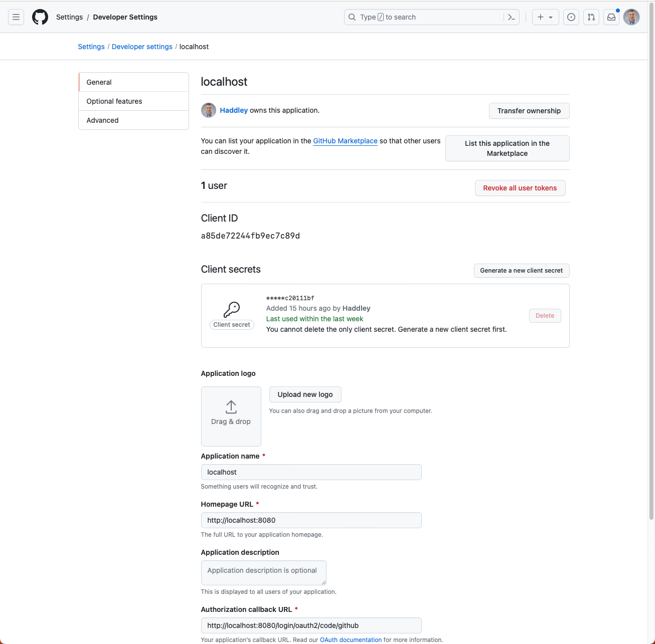Select the General sidebar tab
This screenshot has width=655, height=644.
134,82
